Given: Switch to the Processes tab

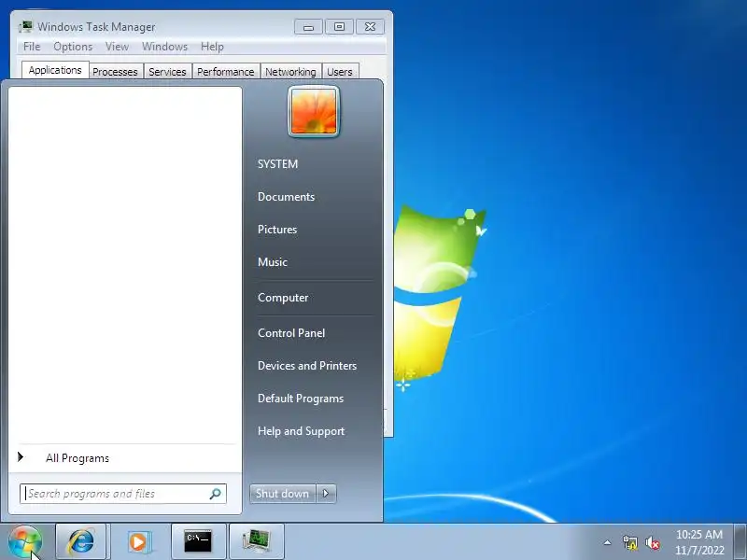Looking at the screenshot, I should click(115, 72).
